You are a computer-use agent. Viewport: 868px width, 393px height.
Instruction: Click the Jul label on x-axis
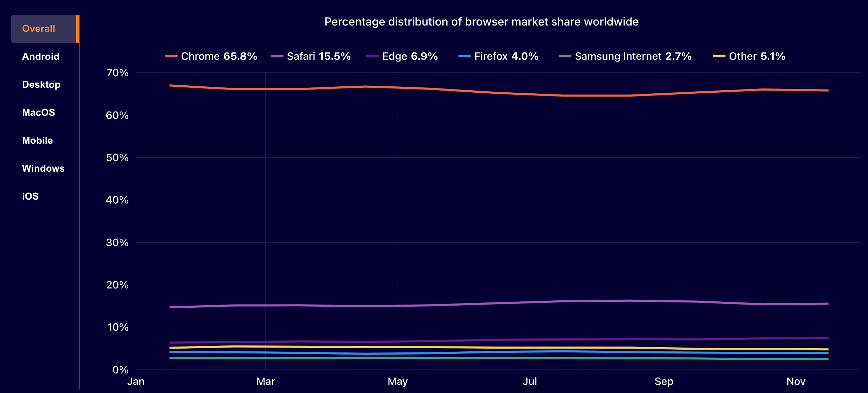529,381
